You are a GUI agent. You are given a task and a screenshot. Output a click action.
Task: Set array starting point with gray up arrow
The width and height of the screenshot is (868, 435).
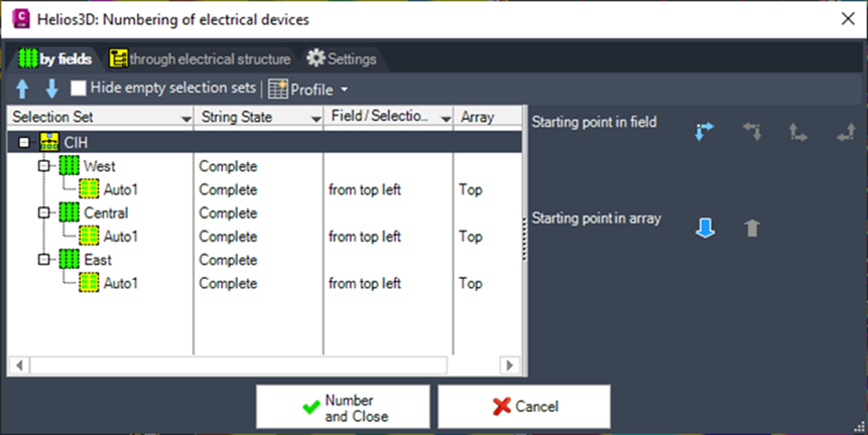point(752,228)
